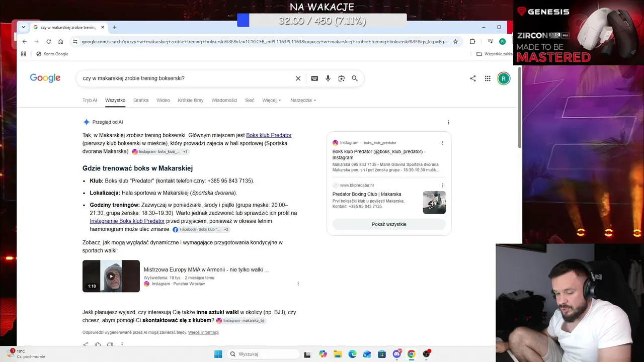Switch to the Wideo tab
This screenshot has height=362, width=644.
[x=163, y=100]
